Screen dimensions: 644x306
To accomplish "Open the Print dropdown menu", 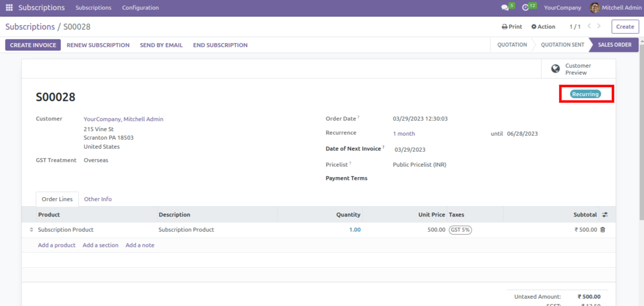I will (512, 26).
